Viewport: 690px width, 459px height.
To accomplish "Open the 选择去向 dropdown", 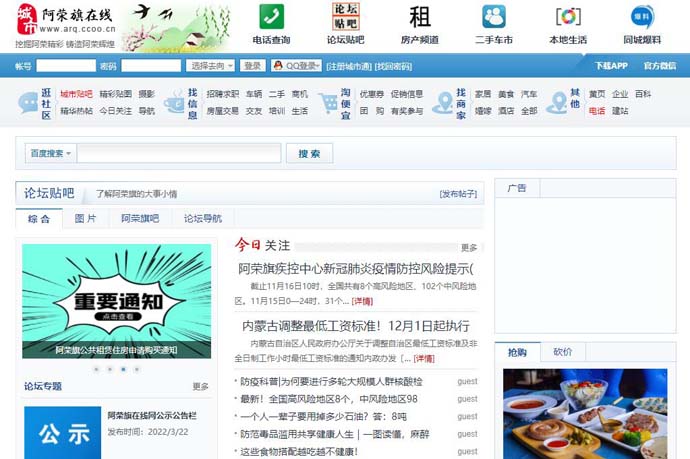I will click(210, 66).
